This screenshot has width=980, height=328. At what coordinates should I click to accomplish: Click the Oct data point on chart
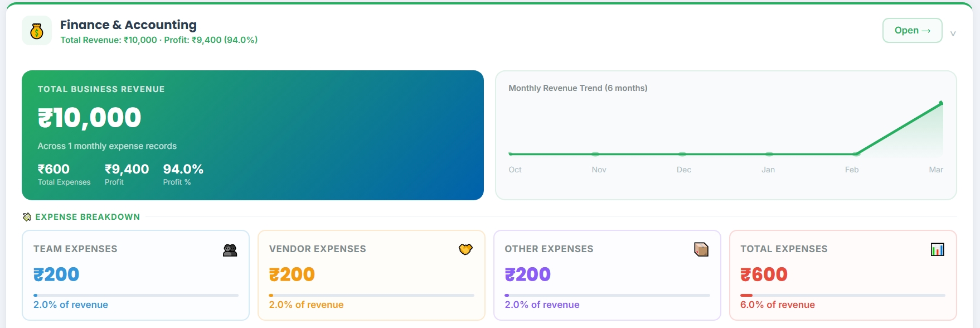pos(510,154)
